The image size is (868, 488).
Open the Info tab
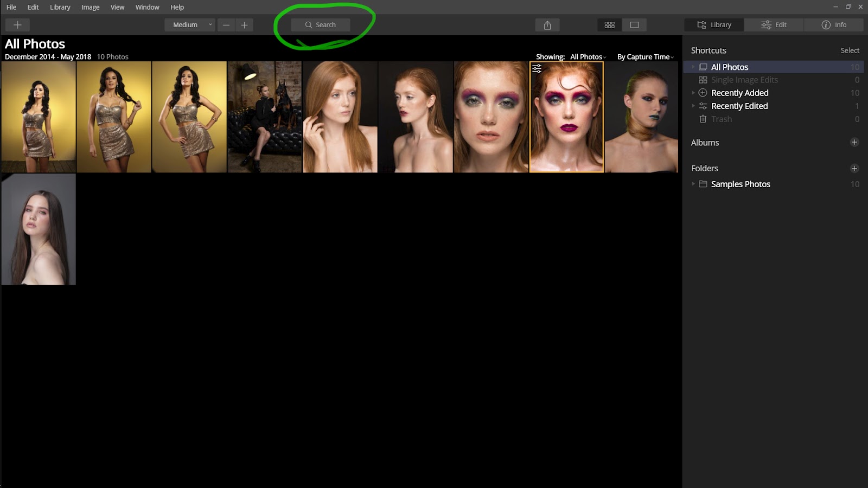pyautogui.click(x=834, y=25)
